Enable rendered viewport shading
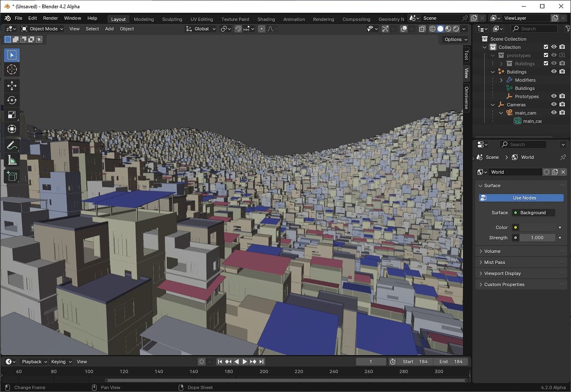The width and height of the screenshot is (571, 392). point(456,29)
